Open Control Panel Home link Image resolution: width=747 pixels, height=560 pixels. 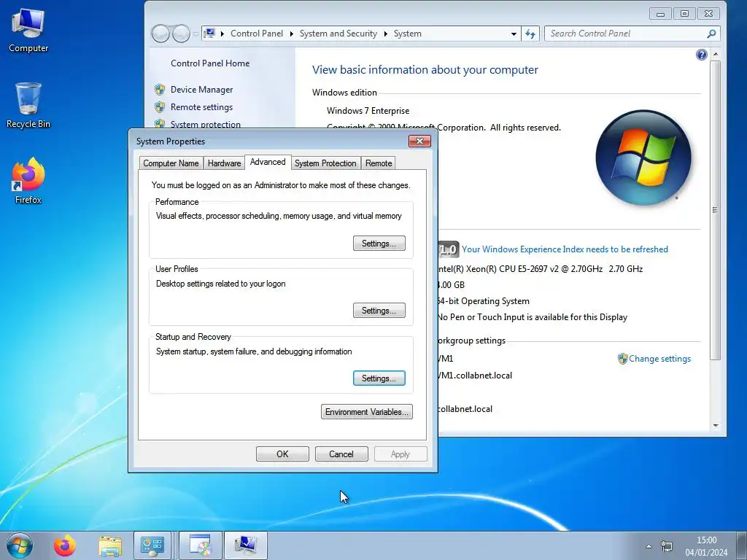(210, 63)
